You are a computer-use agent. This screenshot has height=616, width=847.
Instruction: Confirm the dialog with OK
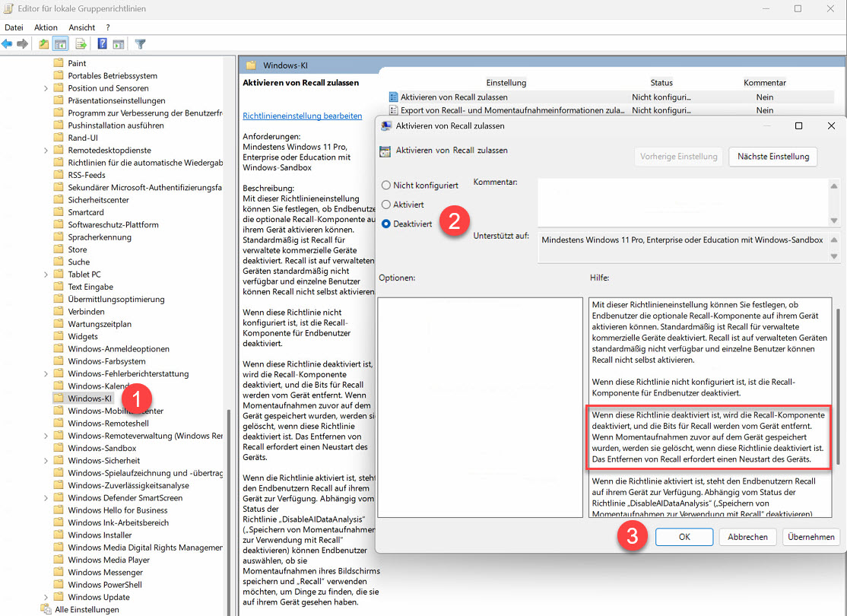(x=684, y=537)
